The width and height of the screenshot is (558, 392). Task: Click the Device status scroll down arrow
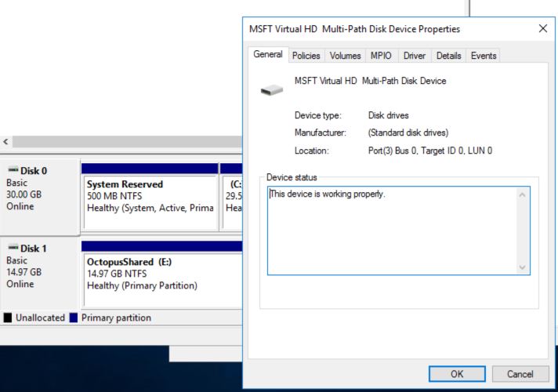[x=523, y=267]
